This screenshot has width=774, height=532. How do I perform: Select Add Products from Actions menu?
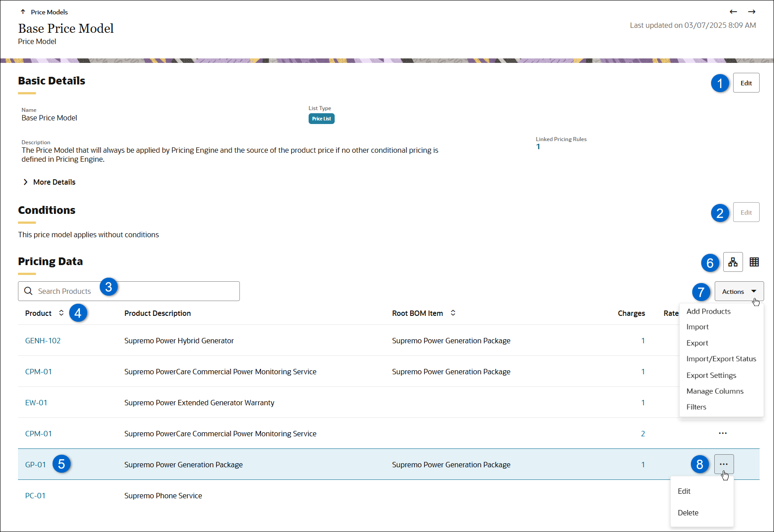click(708, 311)
